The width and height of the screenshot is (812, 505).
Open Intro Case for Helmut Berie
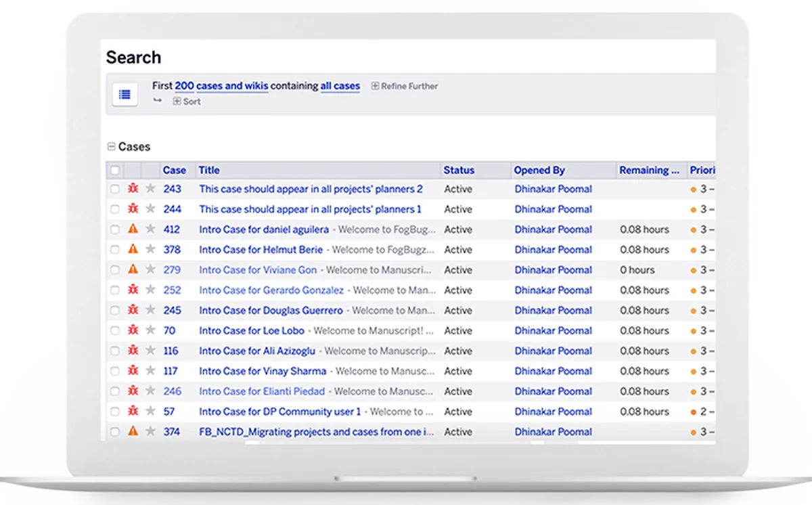[261, 250]
